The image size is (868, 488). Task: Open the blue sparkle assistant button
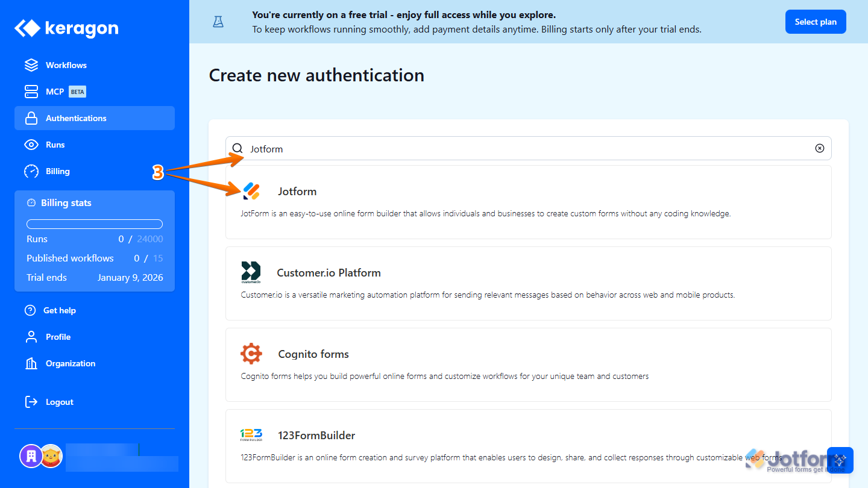840,460
